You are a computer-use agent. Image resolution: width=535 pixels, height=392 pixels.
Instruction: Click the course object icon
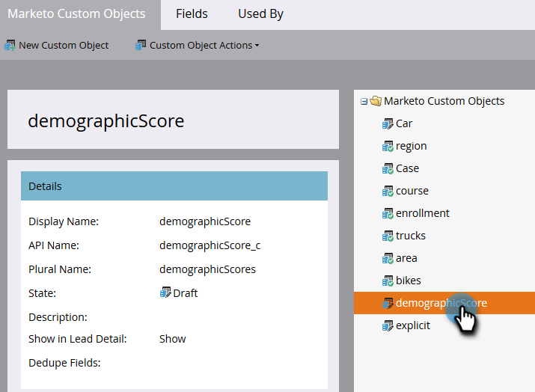[388, 191]
